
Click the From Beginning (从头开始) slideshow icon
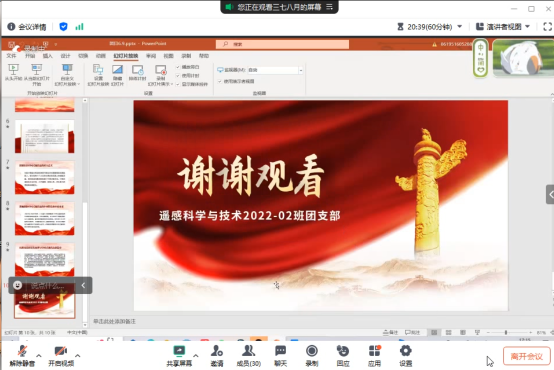[x=13, y=70]
